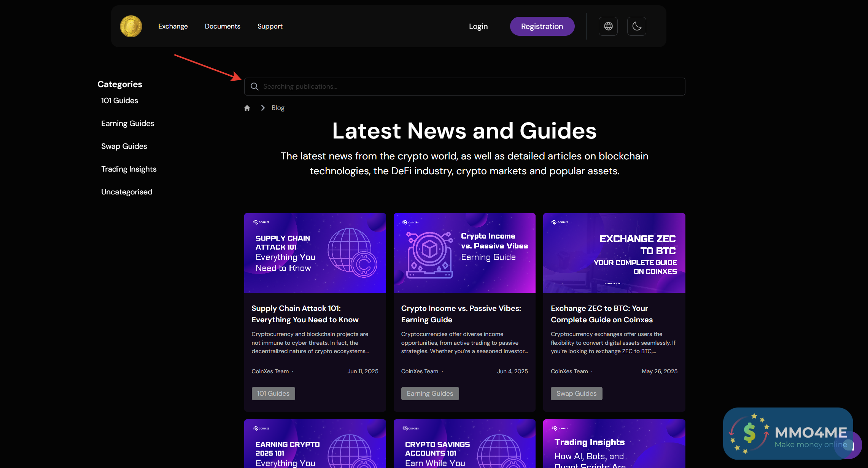
Task: Click the Login link
Action: coord(478,26)
